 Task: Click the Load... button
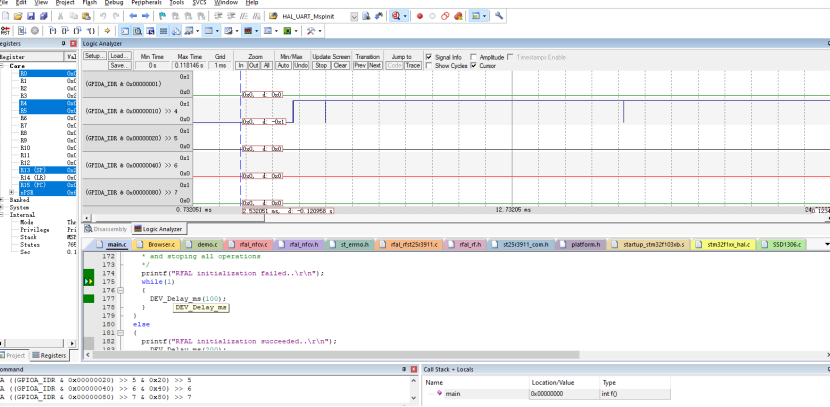(120, 56)
